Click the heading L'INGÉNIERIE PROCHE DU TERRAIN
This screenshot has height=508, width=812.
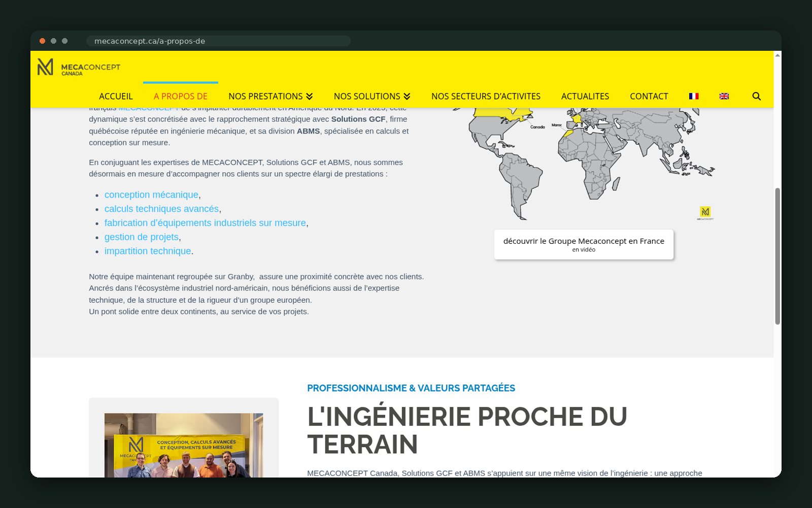[x=467, y=430]
